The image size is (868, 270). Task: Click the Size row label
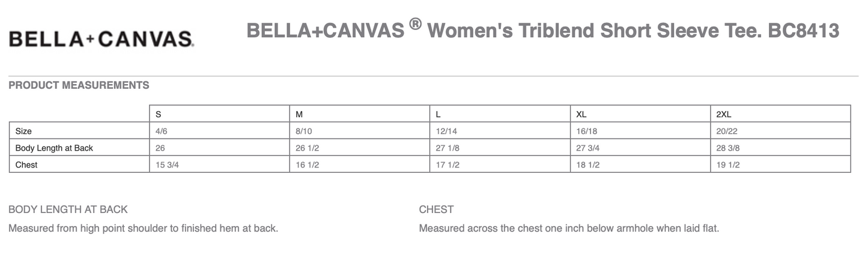click(x=24, y=131)
